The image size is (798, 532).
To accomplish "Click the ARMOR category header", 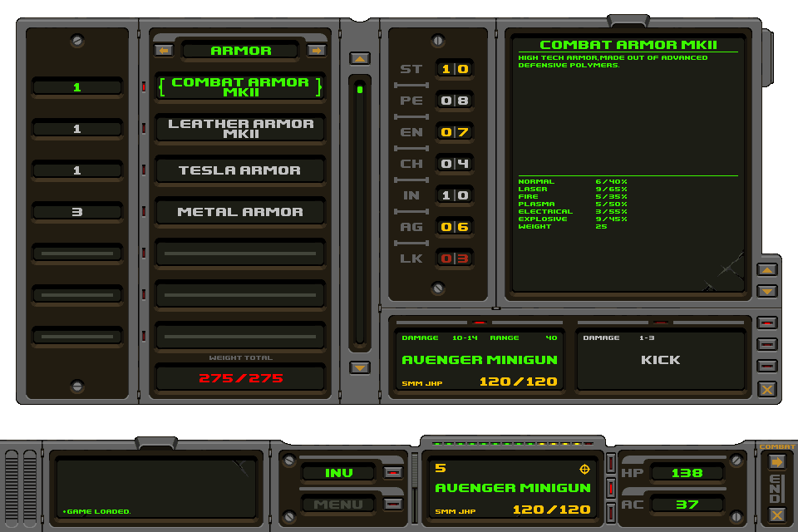I will 241,51.
